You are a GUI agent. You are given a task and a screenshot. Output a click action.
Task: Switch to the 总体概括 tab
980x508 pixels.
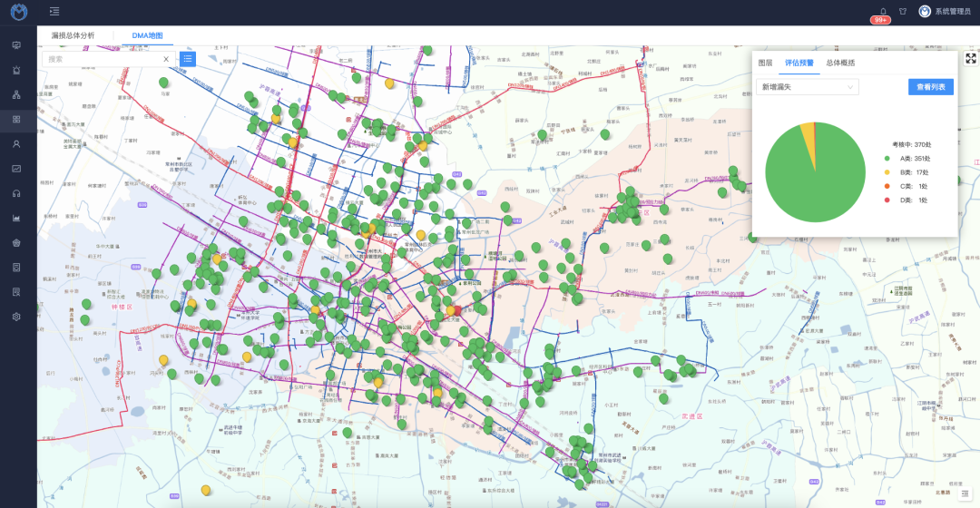click(840, 63)
